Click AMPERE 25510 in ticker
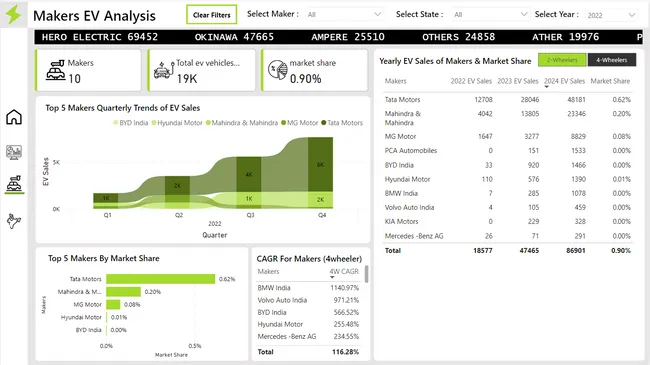This screenshot has width=650, height=365. coord(348,37)
